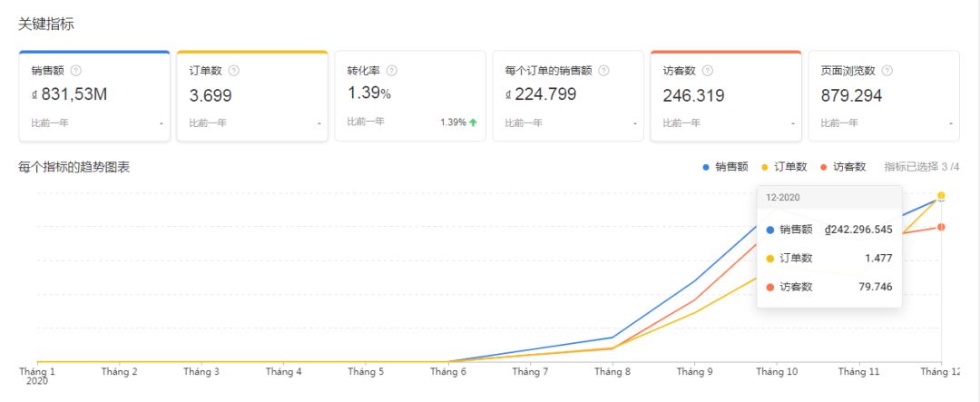Image resolution: width=980 pixels, height=402 pixels.
Task: Select the 页面浏览数 metric card
Action: (884, 96)
